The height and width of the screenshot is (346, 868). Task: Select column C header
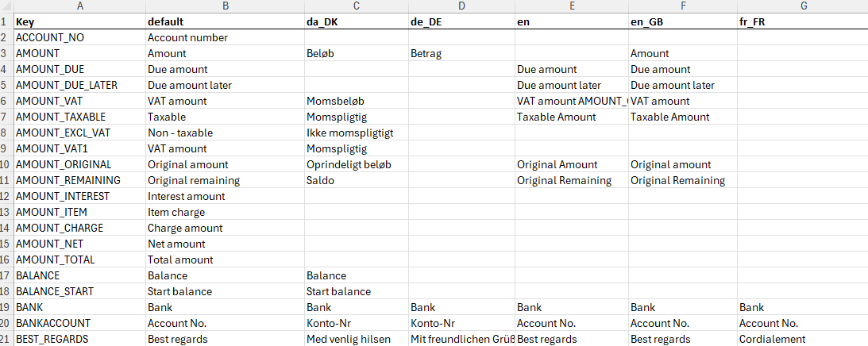coord(356,6)
